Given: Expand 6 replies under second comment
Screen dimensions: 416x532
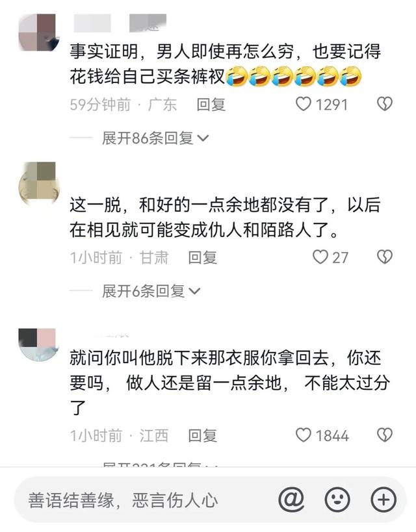Looking at the screenshot, I should (151, 291).
